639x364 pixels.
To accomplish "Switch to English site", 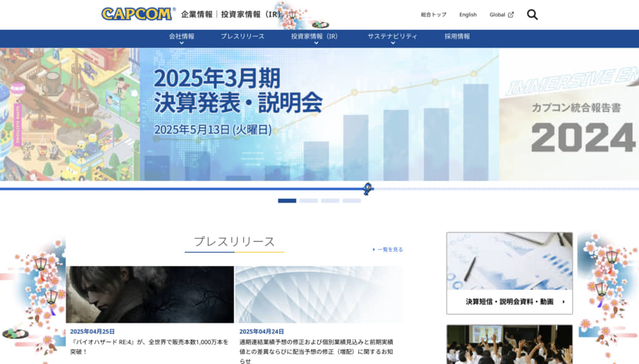I will coord(468,15).
